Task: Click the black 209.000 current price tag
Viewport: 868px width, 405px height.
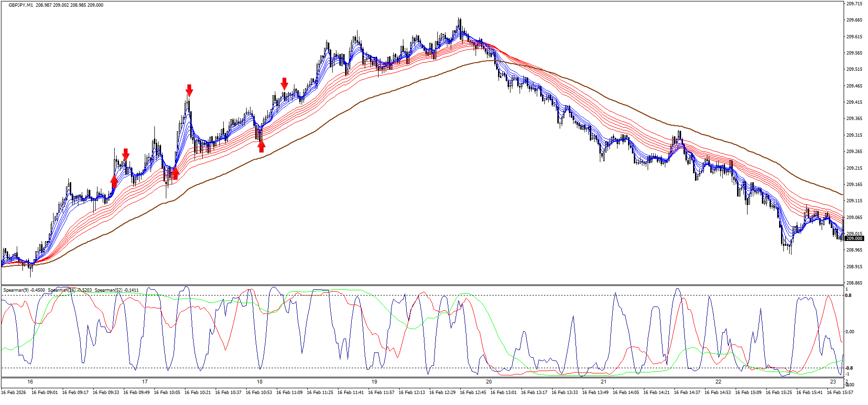Action: click(854, 238)
